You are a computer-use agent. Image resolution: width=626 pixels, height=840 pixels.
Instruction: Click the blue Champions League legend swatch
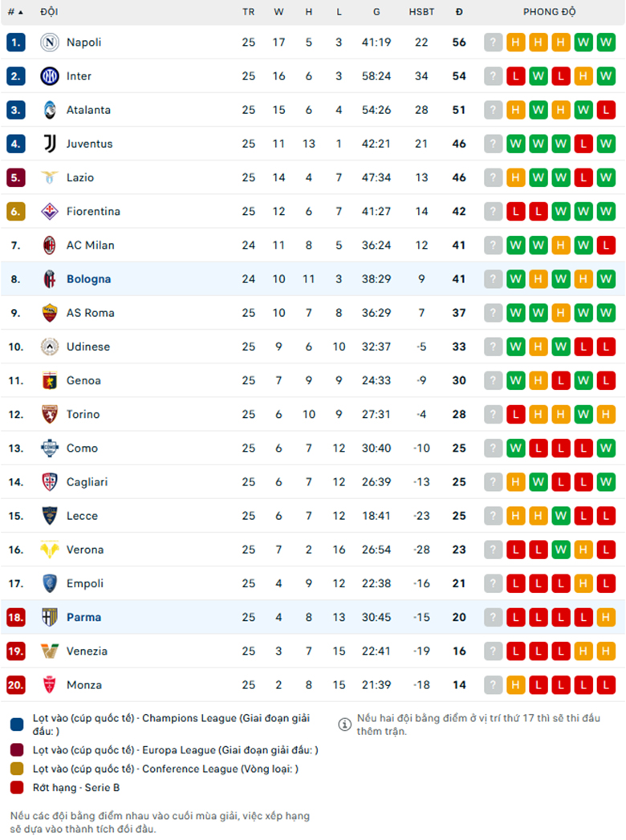17,724
